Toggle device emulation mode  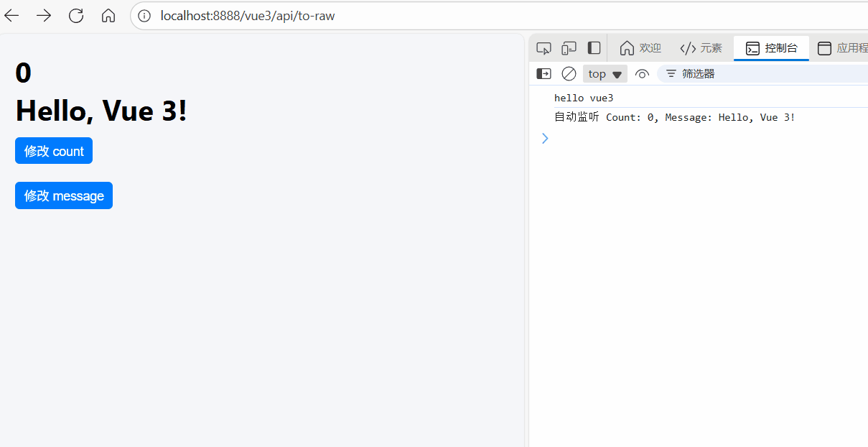click(569, 48)
